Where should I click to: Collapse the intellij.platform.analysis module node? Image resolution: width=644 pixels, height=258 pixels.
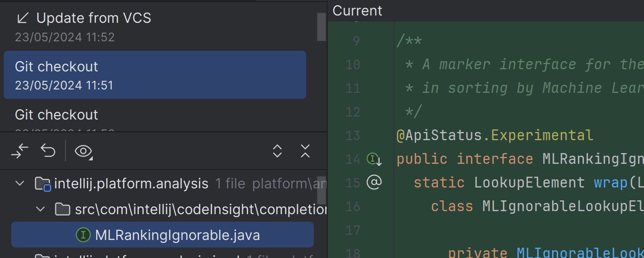pyautogui.click(x=20, y=184)
